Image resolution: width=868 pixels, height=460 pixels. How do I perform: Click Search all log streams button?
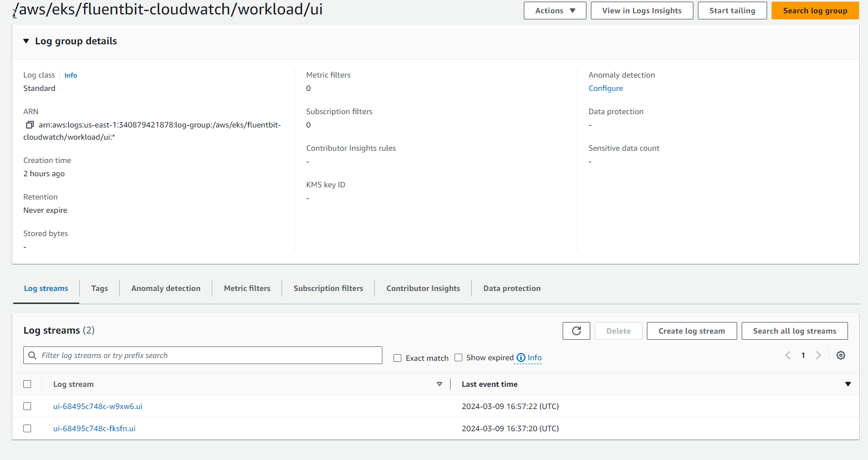[794, 331]
